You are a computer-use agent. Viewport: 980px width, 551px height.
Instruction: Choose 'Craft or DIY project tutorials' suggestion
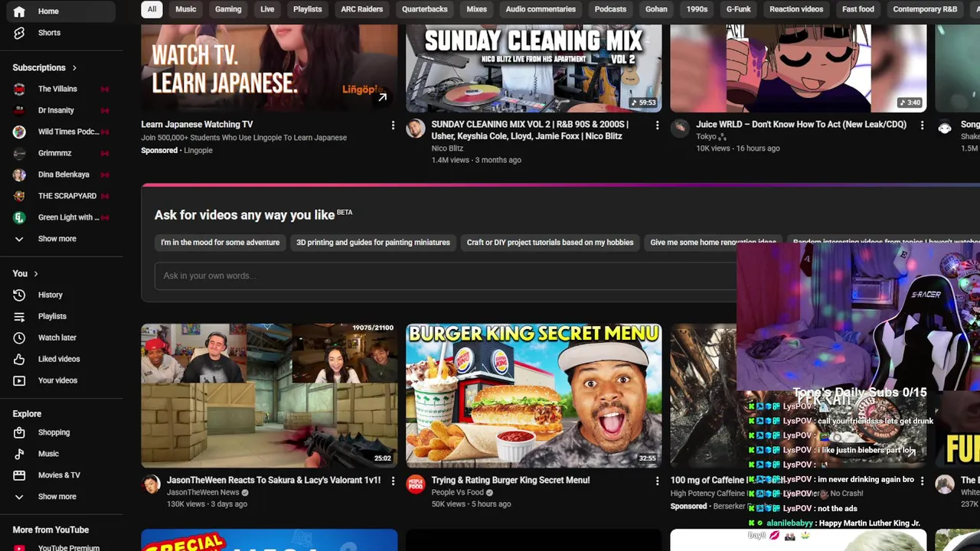tap(550, 243)
